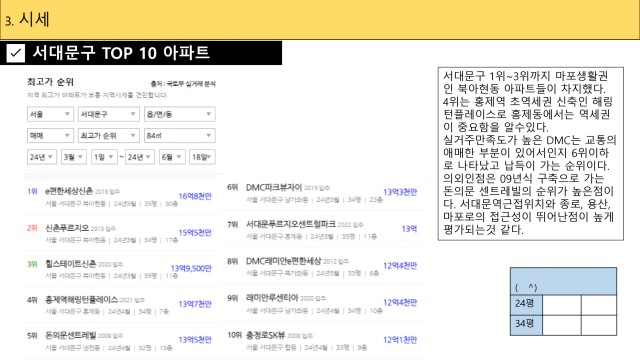640x360 pixels.
Task: Click the 최고가 순위 heading
Action: pos(50,82)
